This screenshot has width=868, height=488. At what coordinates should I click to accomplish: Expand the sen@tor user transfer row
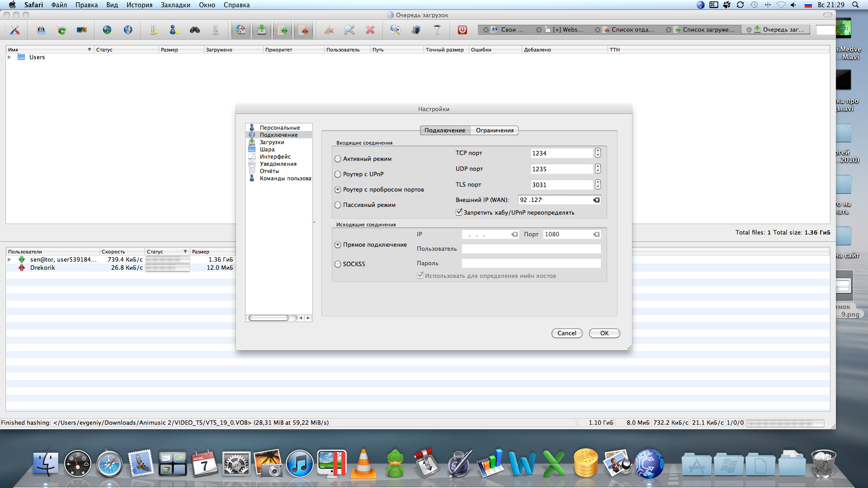click(9, 260)
